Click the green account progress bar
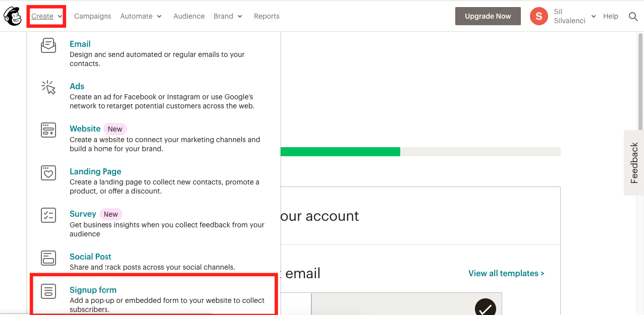Viewport: 644px width, 315px height. (340, 152)
